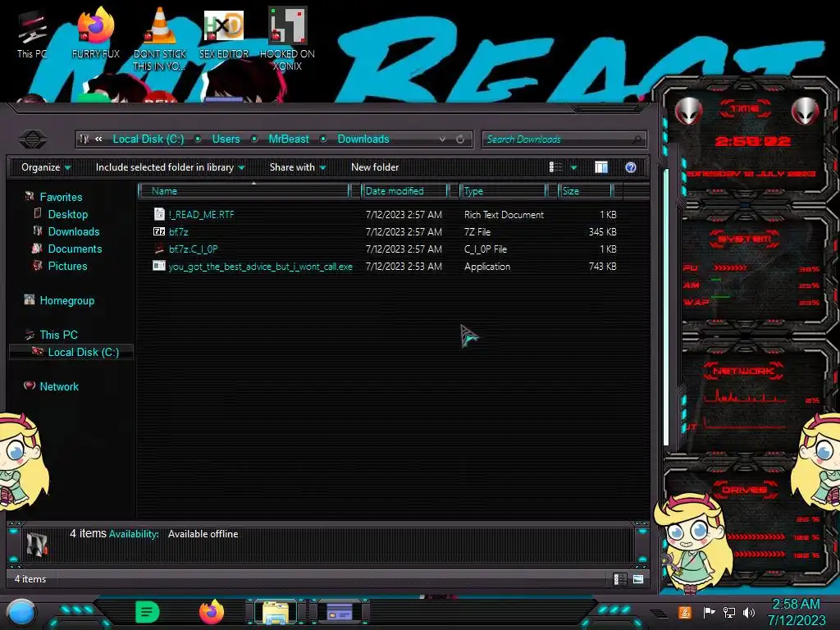Switch to large icons view in the status bar
This screenshot has height=630, width=840.
(x=638, y=579)
